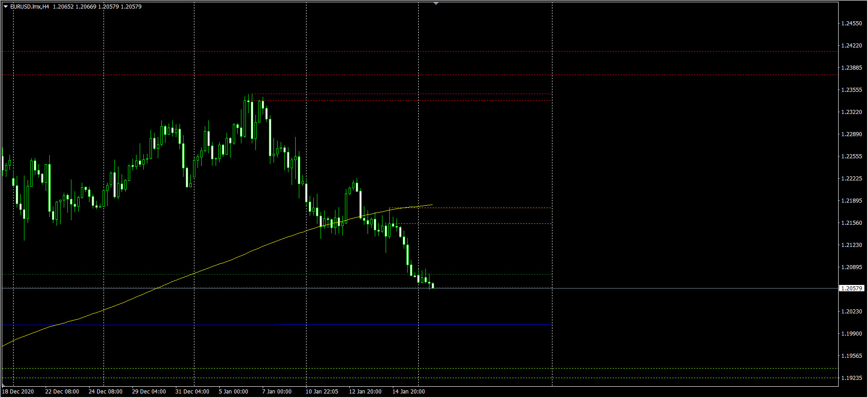Click the 1.20230 price scale label
Image resolution: width=868 pixels, height=398 pixels.
click(x=852, y=311)
